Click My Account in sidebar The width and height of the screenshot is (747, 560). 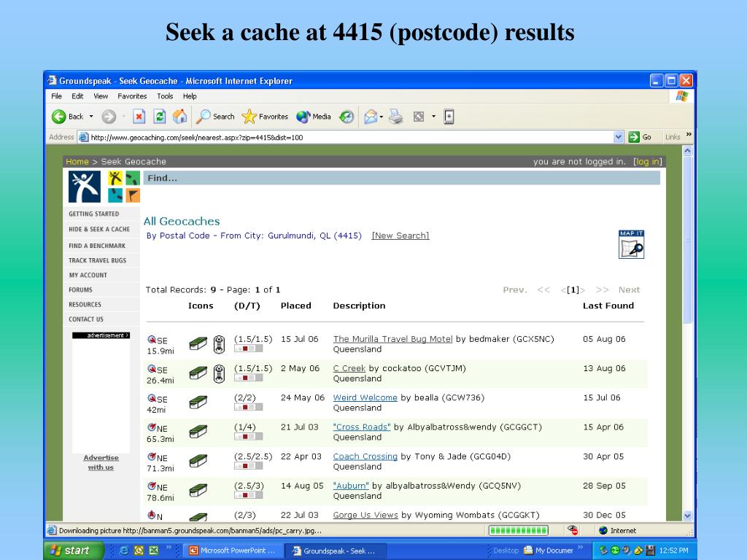[x=88, y=275]
